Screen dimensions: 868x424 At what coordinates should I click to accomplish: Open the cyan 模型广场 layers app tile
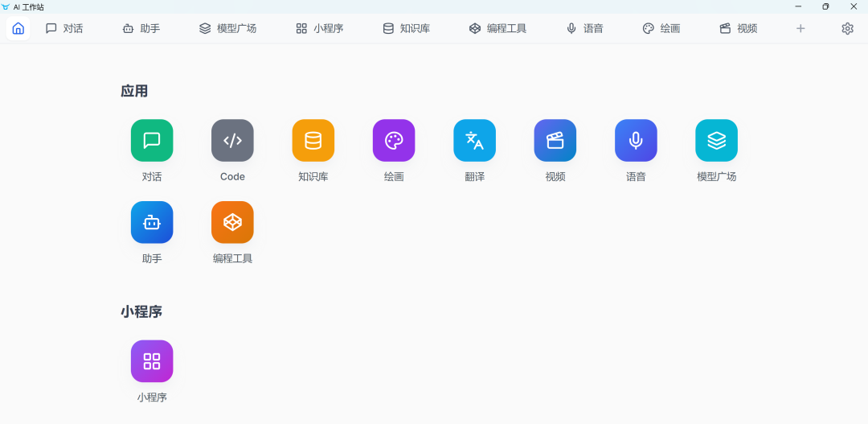point(716,140)
